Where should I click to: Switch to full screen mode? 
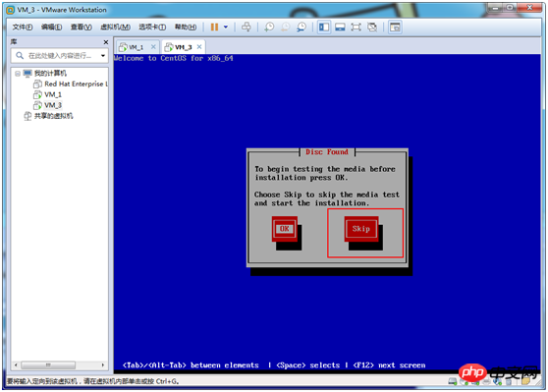click(x=356, y=28)
